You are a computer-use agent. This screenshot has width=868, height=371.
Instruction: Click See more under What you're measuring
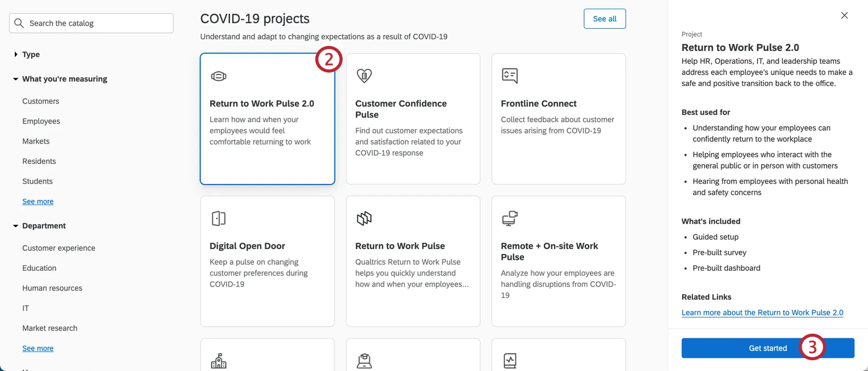click(38, 201)
